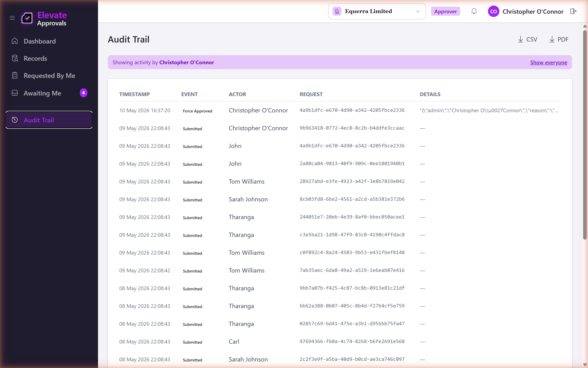Viewport: 588px width, 368px height.
Task: Click the Audit Trail history clock icon
Action: 15,120
